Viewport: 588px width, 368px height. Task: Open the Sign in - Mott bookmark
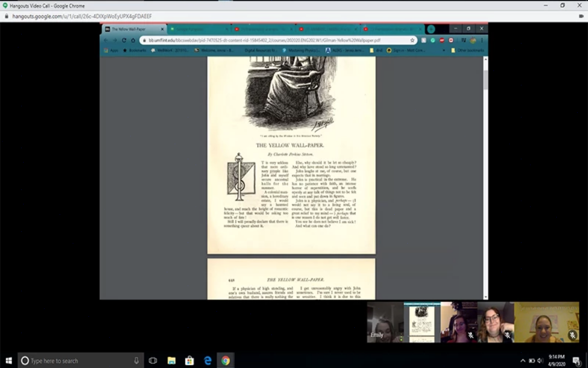coord(406,50)
